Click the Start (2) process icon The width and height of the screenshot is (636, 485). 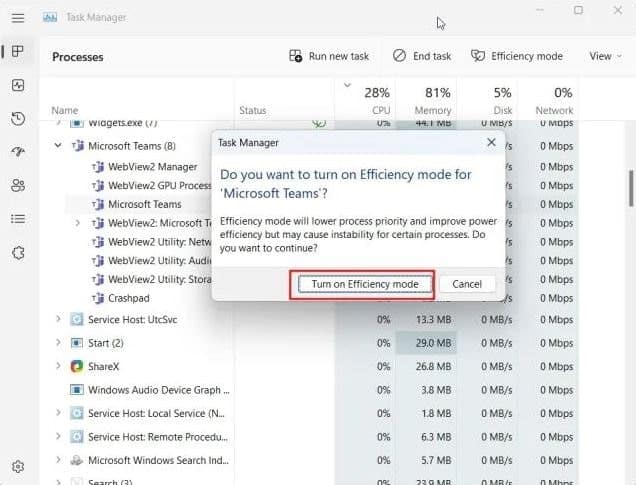pos(77,343)
